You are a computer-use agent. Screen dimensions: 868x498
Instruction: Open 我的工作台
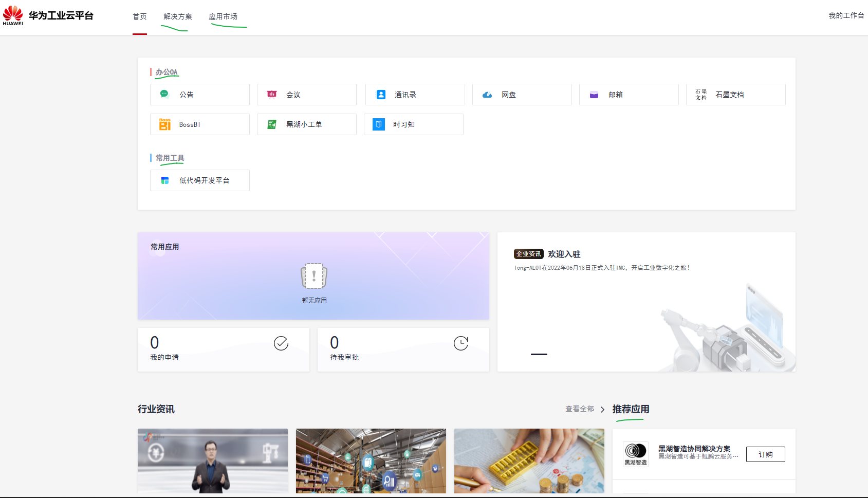[x=846, y=15]
